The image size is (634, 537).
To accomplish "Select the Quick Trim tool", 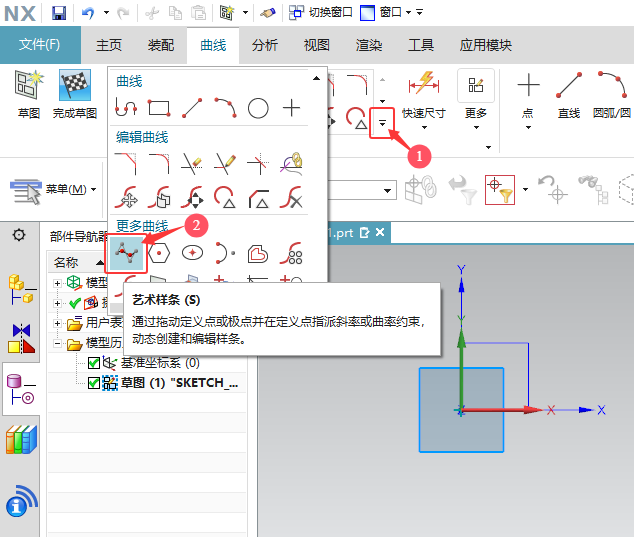I will coord(192,164).
